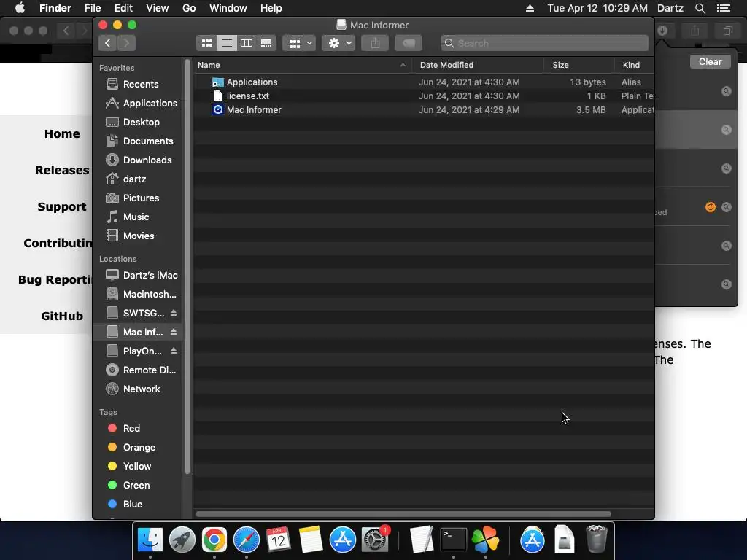This screenshot has width=747, height=560.
Task: Sort files by Name column
Action: click(303, 65)
